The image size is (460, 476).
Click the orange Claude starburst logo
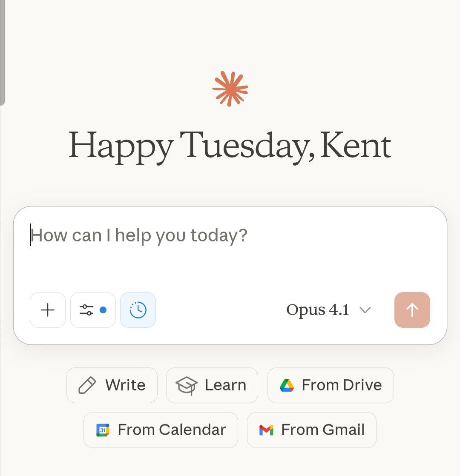pyautogui.click(x=230, y=89)
